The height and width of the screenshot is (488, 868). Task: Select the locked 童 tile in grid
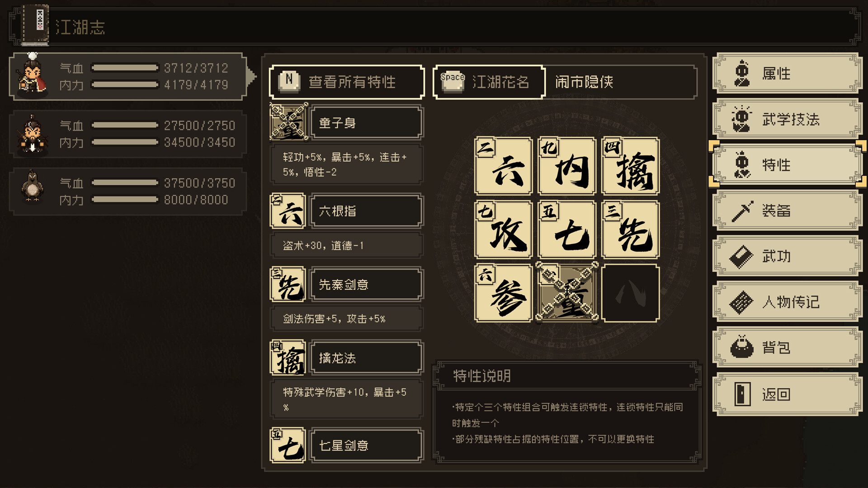tap(567, 292)
